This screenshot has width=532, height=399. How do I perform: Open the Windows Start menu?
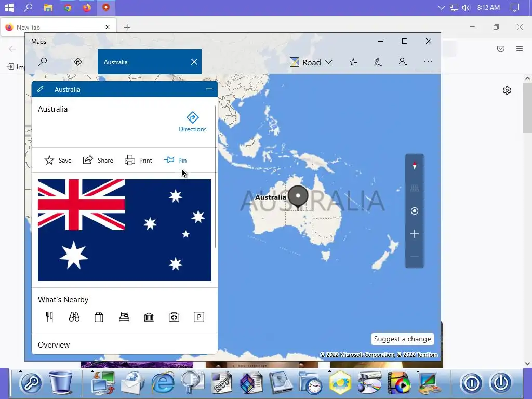click(x=9, y=7)
